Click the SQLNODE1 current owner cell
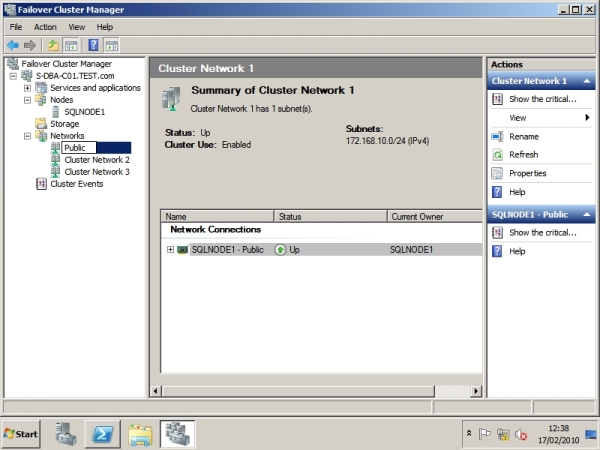Screen dimensions: 600x450 [x=411, y=250]
